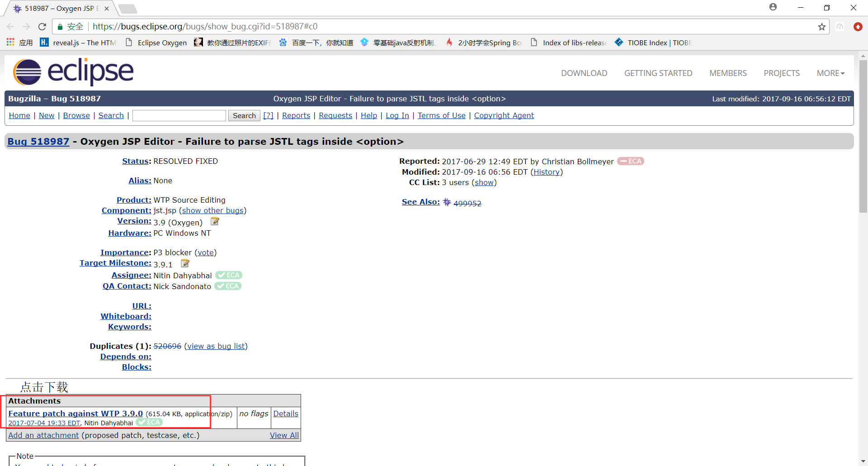This screenshot has width=868, height=466.
Task: Open the Eclipse Oxygen bookmark
Action: tap(156, 43)
